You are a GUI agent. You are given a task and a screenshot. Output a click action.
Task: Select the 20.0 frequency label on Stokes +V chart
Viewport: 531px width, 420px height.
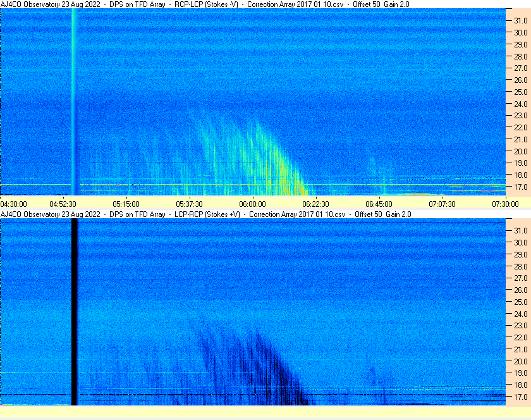tap(521, 361)
